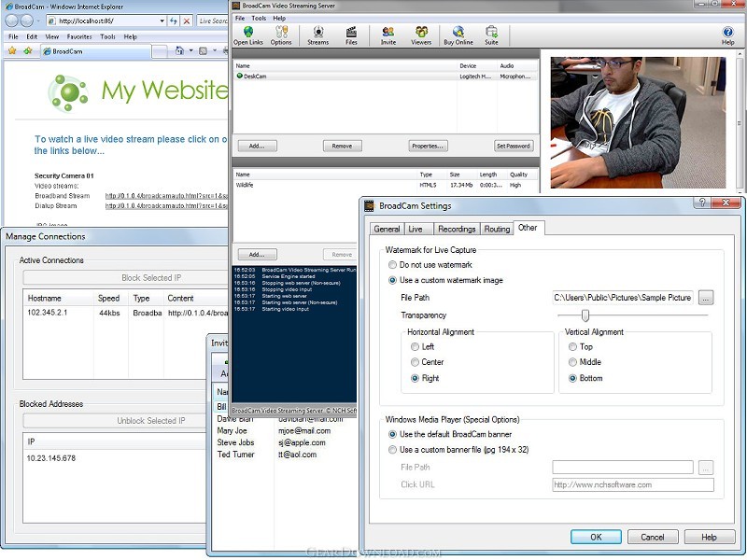Click Add to Favorites star-plus icon
This screenshot has width=747, height=560.
click(28, 50)
